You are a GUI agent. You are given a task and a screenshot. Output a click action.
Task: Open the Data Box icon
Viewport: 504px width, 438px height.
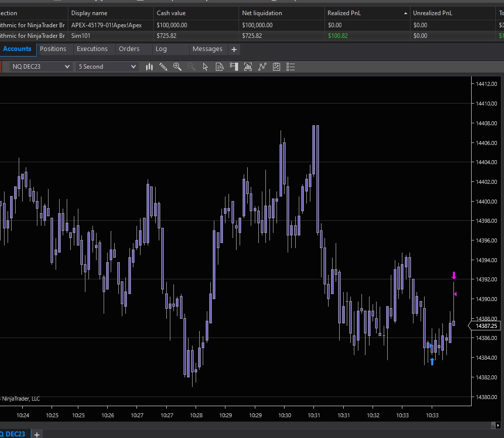coord(219,67)
